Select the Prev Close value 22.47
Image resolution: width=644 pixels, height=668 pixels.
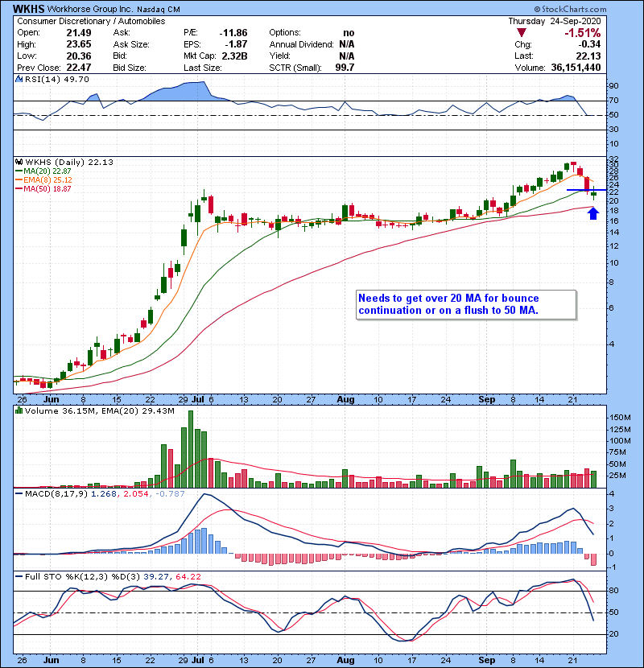pos(79,68)
